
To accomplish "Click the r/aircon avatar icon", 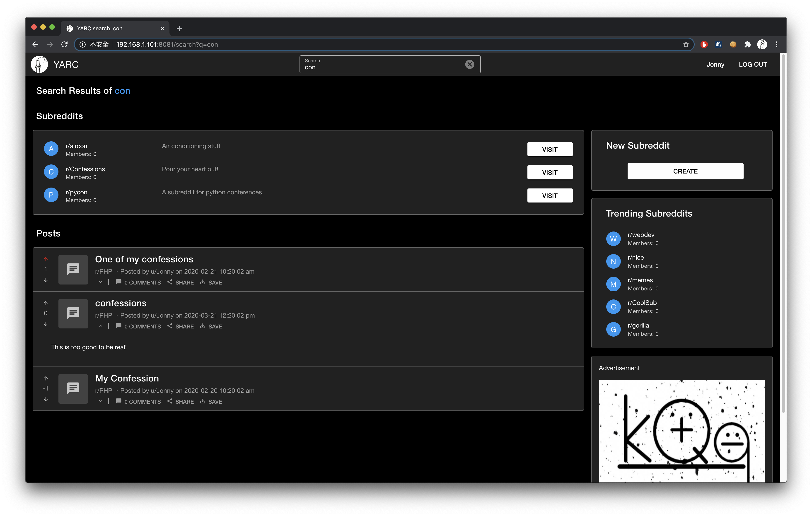I will coord(51,149).
